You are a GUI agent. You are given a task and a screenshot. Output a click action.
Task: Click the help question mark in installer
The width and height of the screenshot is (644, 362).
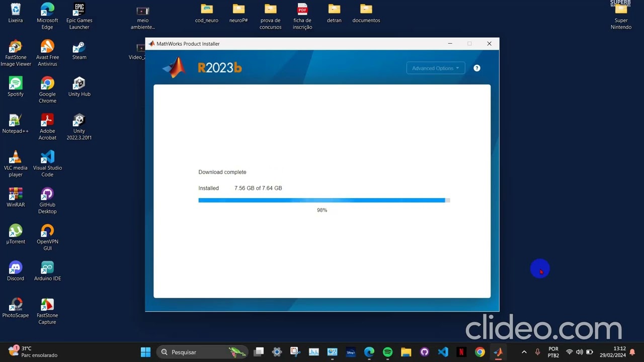[477, 68]
